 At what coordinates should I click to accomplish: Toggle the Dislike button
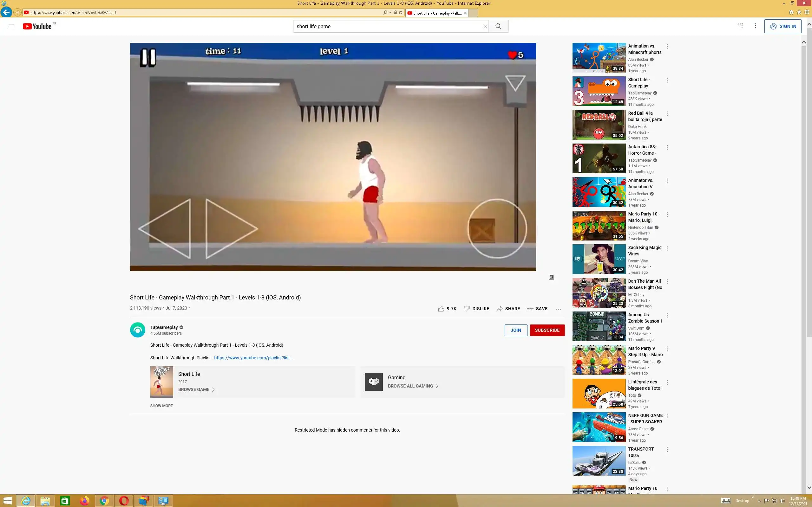476,309
